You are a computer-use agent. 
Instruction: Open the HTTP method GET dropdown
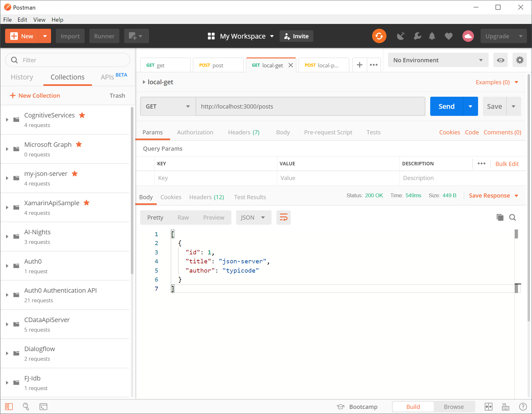pyautogui.click(x=168, y=106)
